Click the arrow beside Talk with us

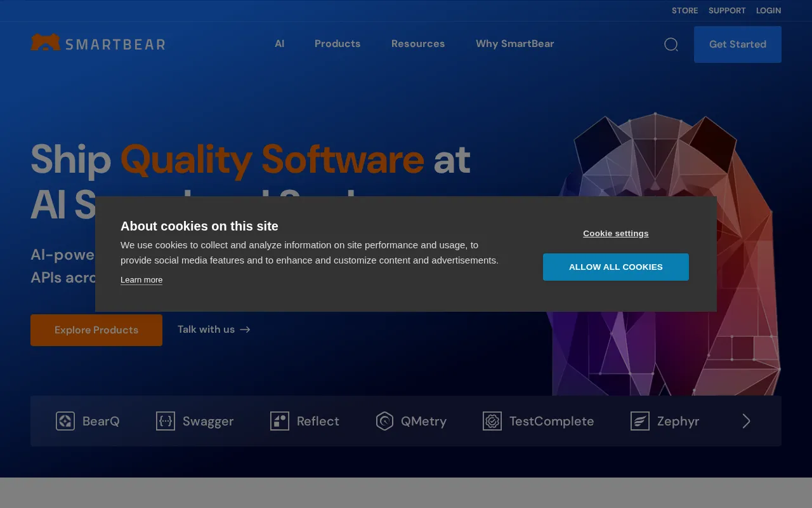pyautogui.click(x=246, y=330)
